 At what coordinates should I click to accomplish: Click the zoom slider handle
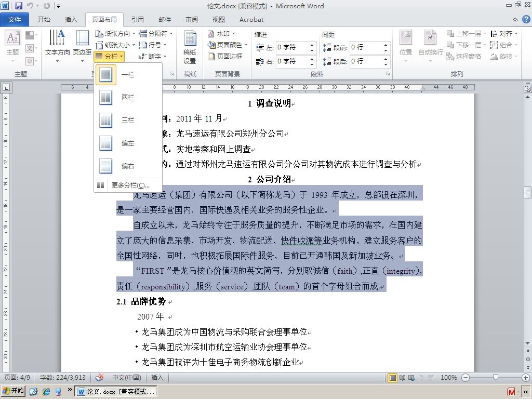(x=496, y=377)
